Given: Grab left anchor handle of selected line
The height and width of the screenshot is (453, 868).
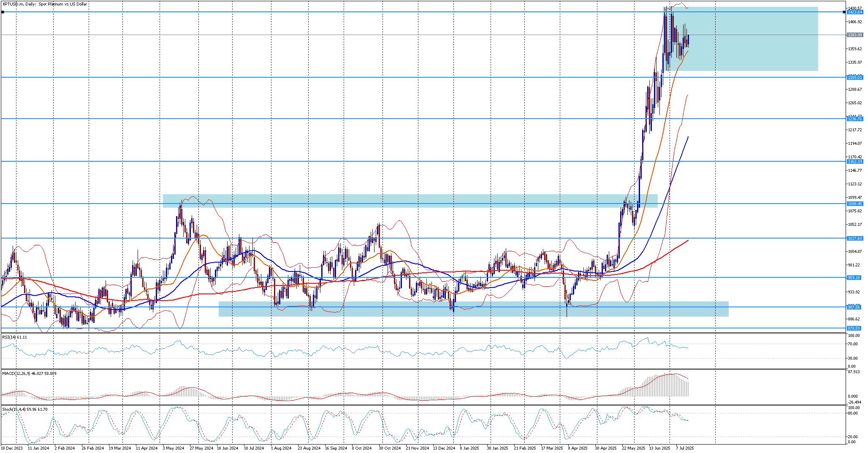Looking at the screenshot, I should [x=3, y=12].
